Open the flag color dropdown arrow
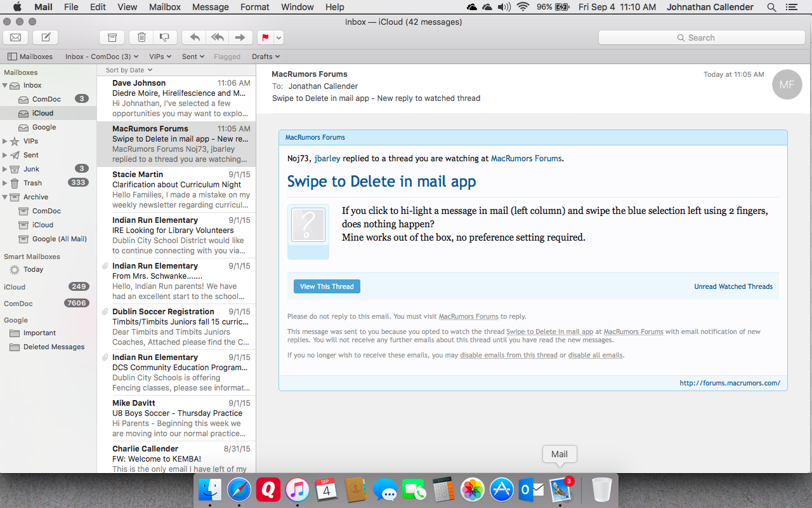Viewport: 812px width, 508px height. point(278,37)
